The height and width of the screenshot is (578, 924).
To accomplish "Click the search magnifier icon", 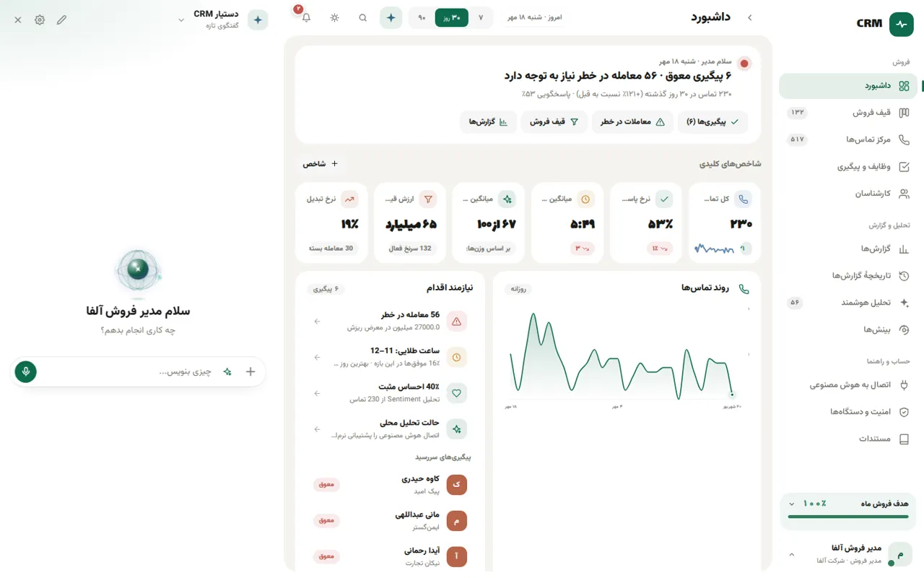I will (363, 18).
